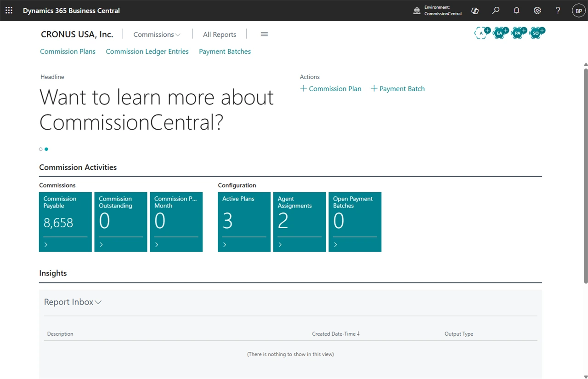Select the PA profile hexagon badge
588x379 pixels.
coord(519,33)
